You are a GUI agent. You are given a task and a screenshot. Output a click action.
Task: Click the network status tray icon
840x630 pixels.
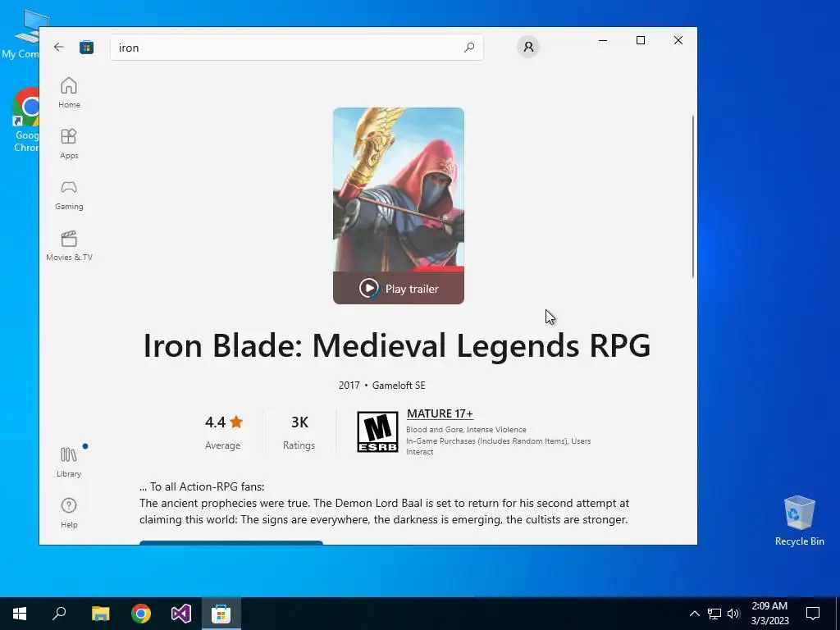point(714,614)
